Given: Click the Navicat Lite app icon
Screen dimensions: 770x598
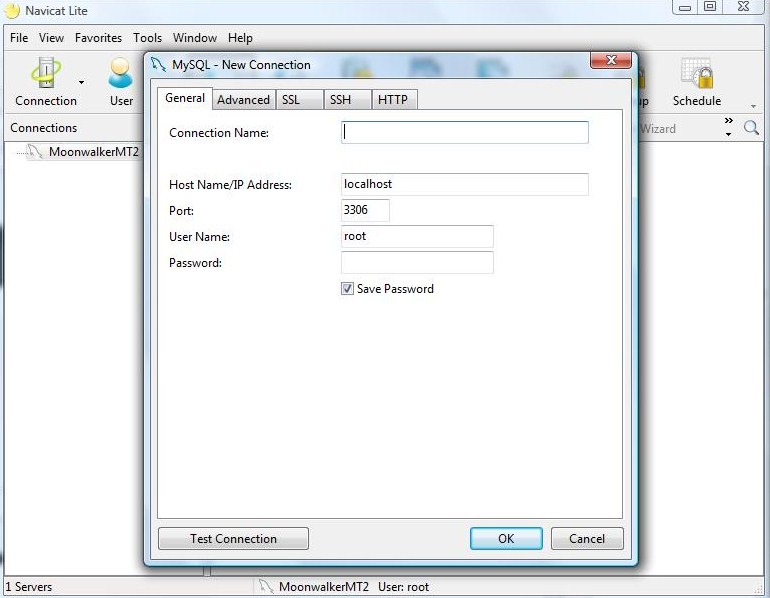Looking at the screenshot, I should (12, 11).
